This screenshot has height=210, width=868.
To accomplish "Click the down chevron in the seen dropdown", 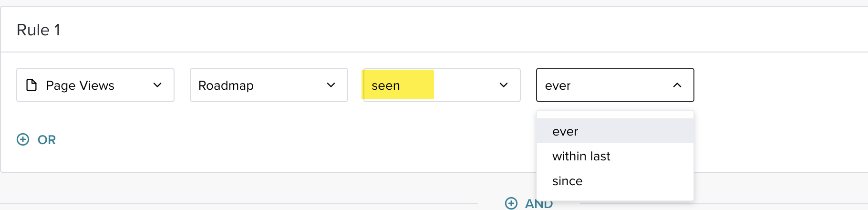I will (x=504, y=85).
